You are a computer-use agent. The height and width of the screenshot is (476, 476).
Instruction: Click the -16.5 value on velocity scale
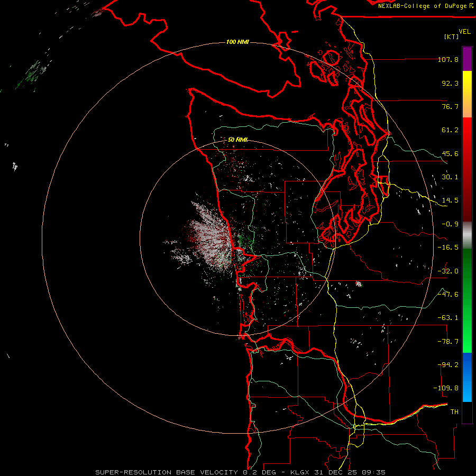click(x=448, y=248)
